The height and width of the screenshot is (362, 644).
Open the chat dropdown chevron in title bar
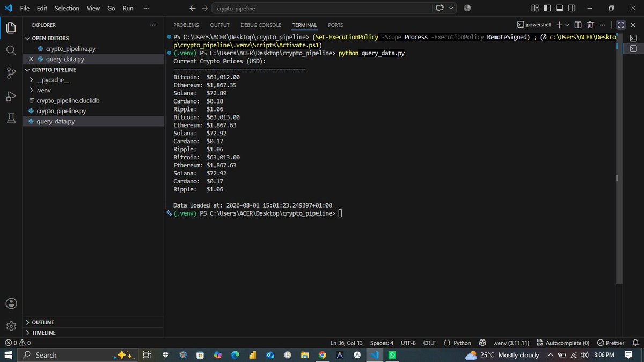coord(451,8)
